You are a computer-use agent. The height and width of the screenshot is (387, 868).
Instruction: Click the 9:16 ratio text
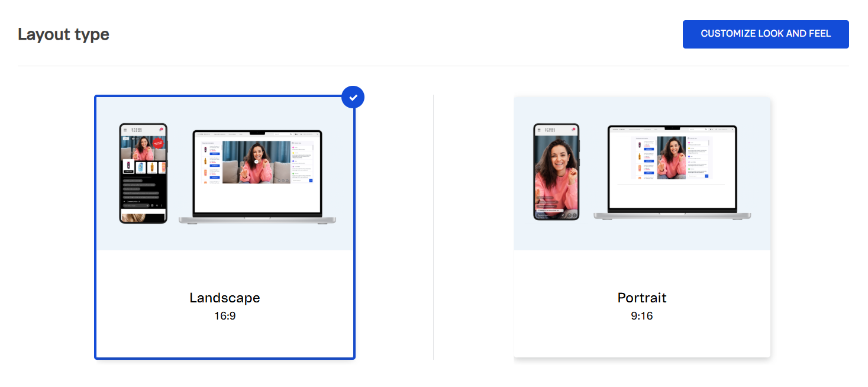pos(642,315)
